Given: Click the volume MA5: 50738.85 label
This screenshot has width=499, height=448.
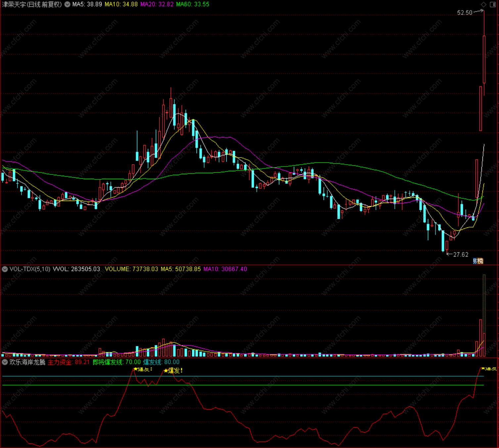Looking at the screenshot, I should pyautogui.click(x=181, y=269).
